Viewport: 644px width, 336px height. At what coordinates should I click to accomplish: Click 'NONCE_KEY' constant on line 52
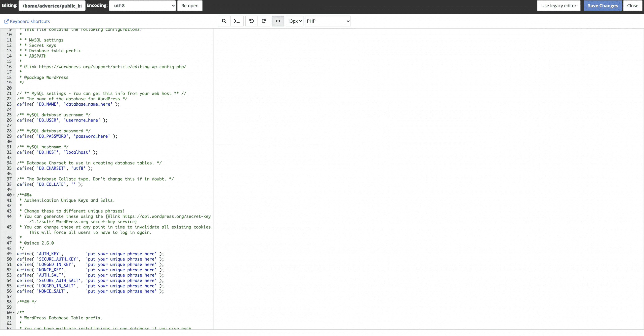pos(50,270)
